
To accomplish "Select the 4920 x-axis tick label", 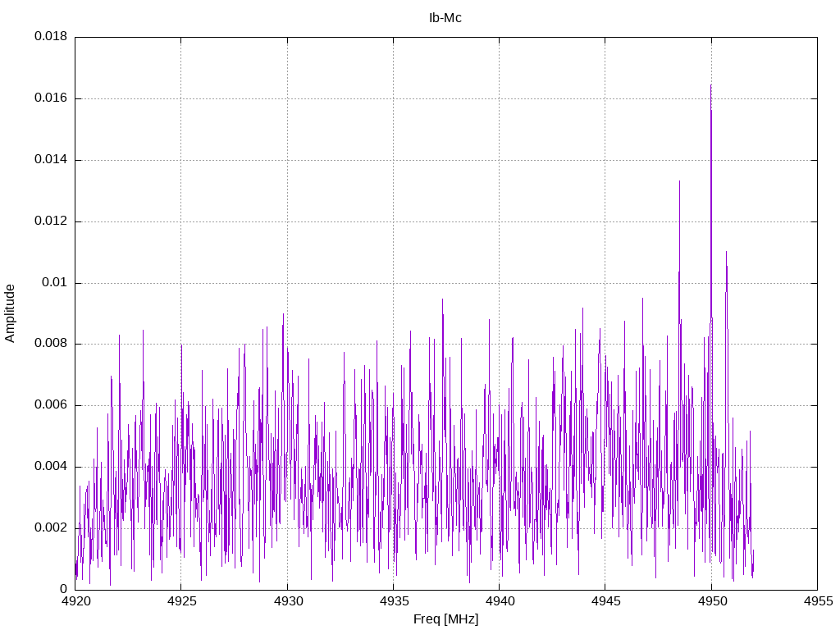I will coord(75,601).
